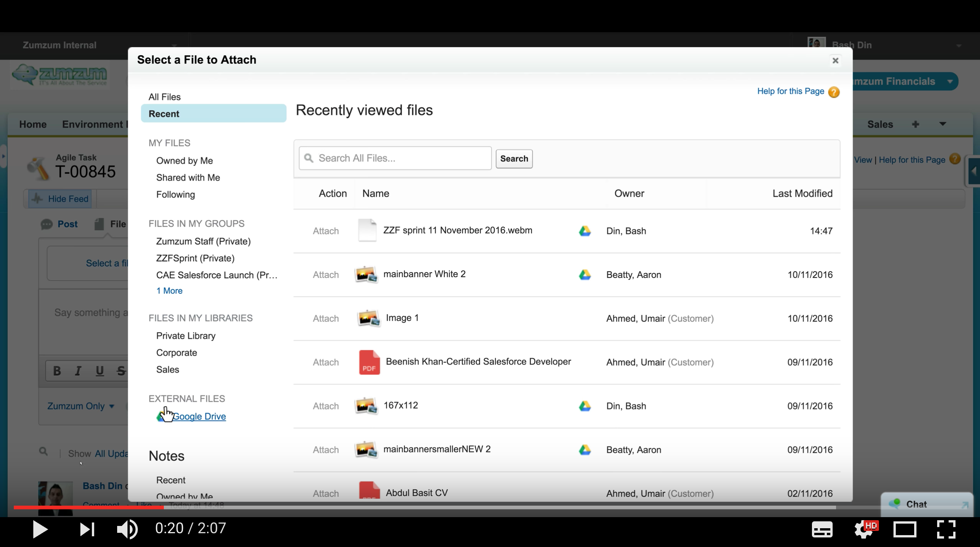
Task: Attach mainbanner White 2 file
Action: tap(326, 275)
